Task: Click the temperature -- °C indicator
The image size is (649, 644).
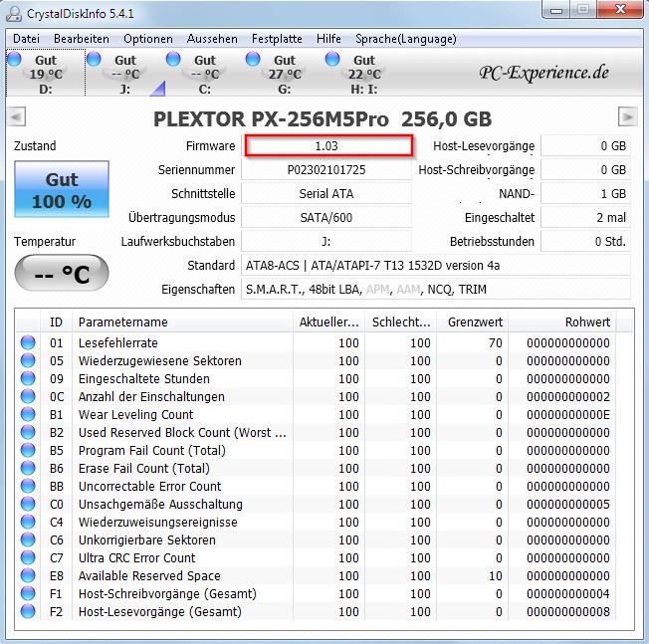Action: 62,273
